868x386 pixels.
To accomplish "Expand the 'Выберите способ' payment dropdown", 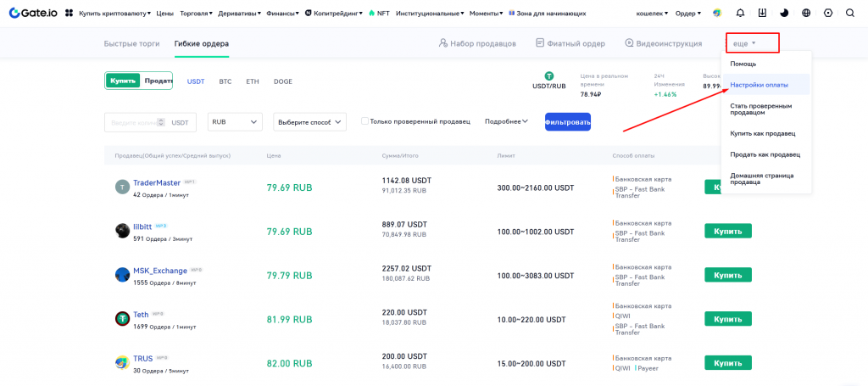I will point(309,122).
